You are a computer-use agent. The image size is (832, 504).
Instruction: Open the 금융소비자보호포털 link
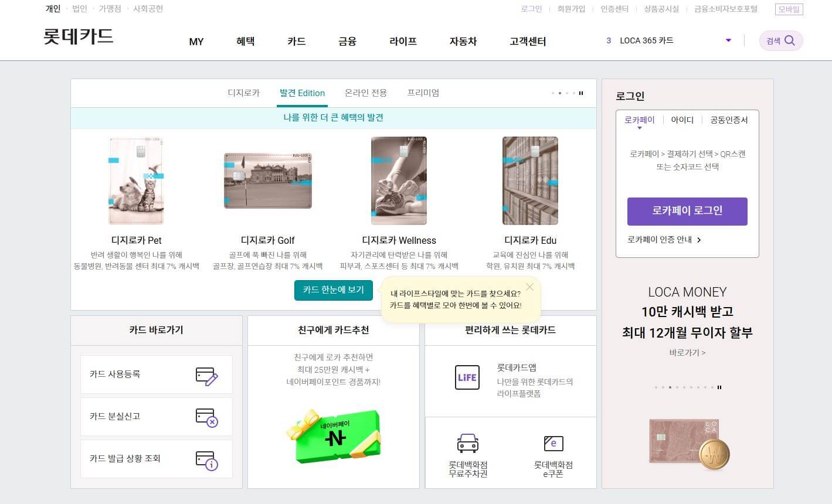click(726, 9)
